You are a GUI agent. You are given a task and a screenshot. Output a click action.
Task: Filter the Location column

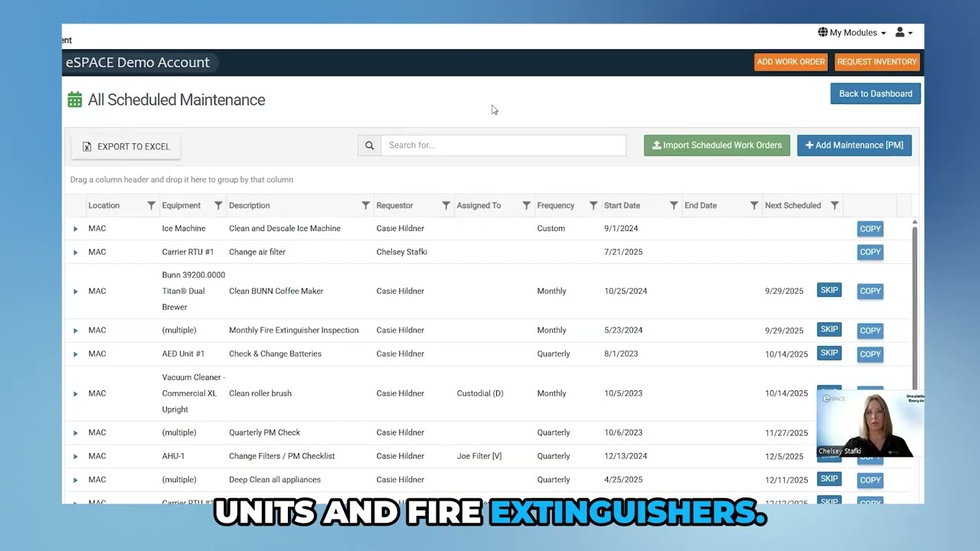[151, 205]
